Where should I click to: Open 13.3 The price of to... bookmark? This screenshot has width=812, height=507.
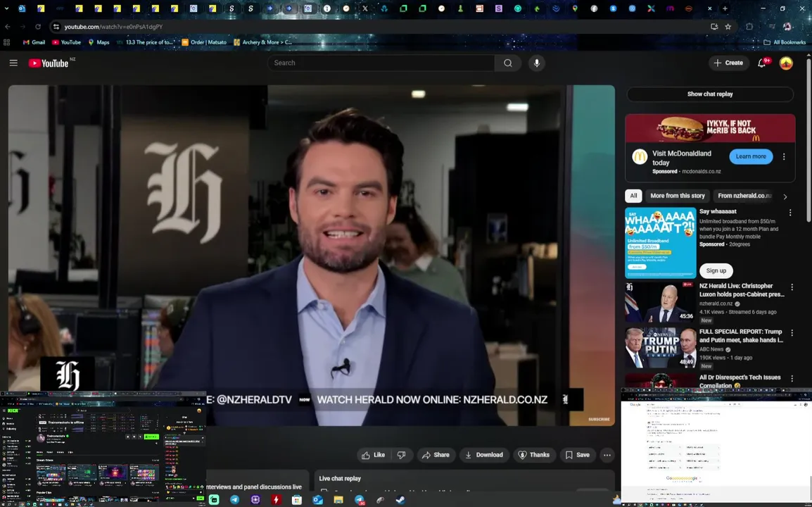click(146, 42)
